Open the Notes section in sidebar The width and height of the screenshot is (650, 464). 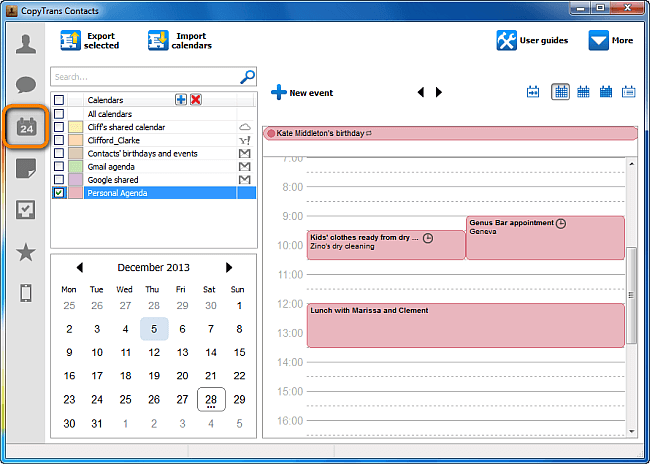tap(26, 169)
